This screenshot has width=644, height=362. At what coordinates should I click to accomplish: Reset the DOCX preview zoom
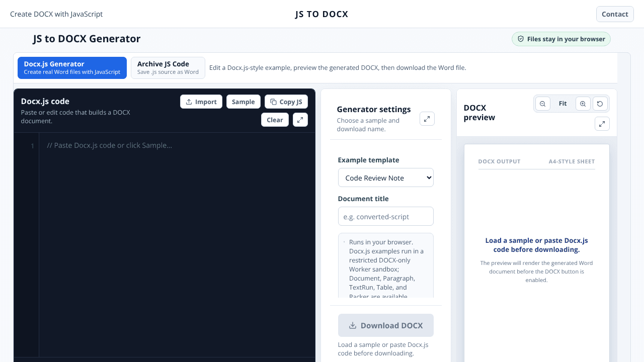click(x=600, y=104)
